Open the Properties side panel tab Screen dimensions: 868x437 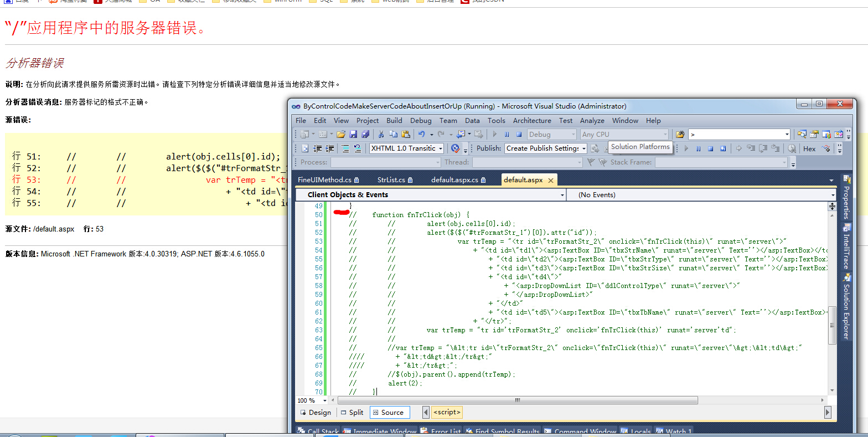[846, 198]
